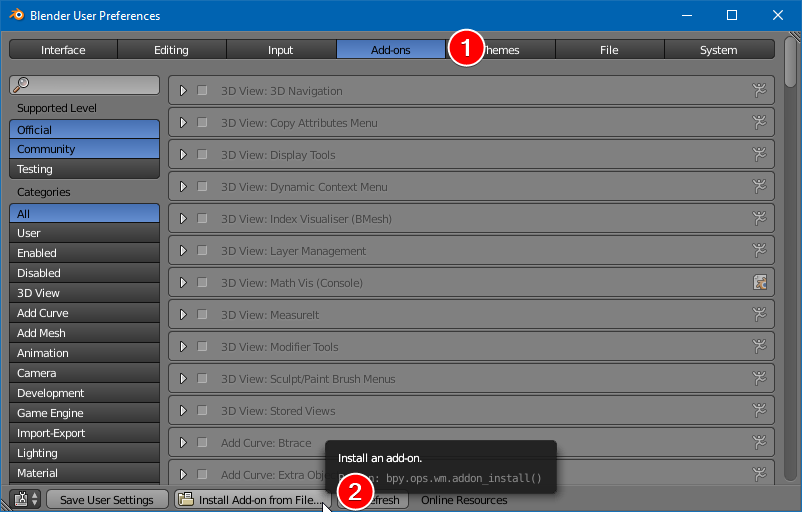Viewport: 802px width, 512px height.
Task: Click the community icon on Add Curve: Extra Objects row
Action: [760, 475]
